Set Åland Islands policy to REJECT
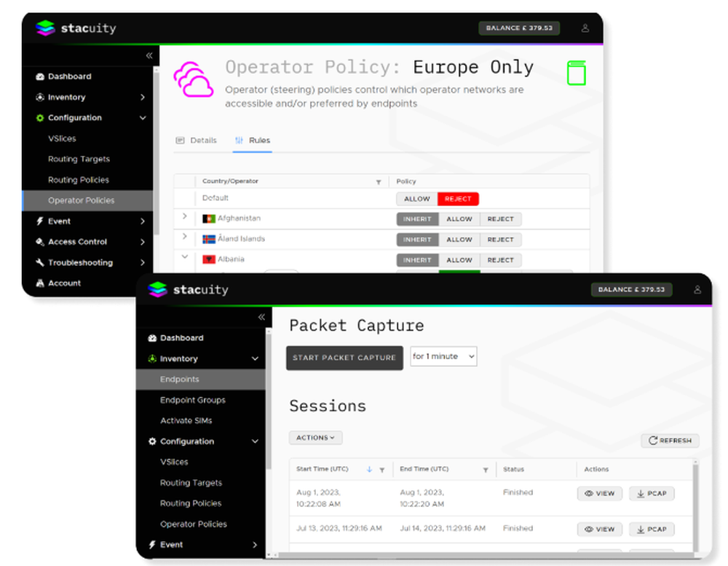This screenshot has height=566, width=728. coord(501,240)
